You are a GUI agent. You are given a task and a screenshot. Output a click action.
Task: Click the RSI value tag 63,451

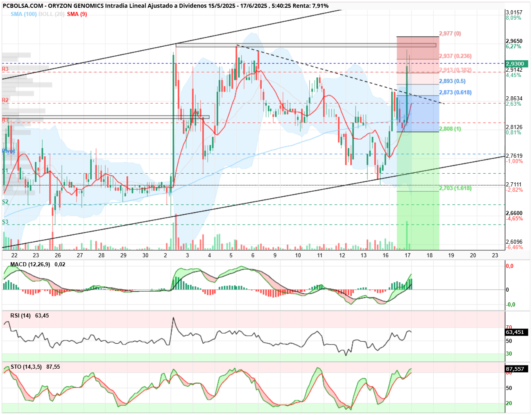coord(516,332)
